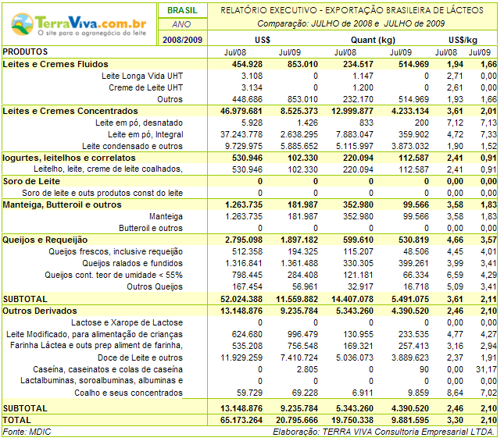Select the BRASIL header cell
The width and height of the screenshot is (504, 441).
point(182,10)
